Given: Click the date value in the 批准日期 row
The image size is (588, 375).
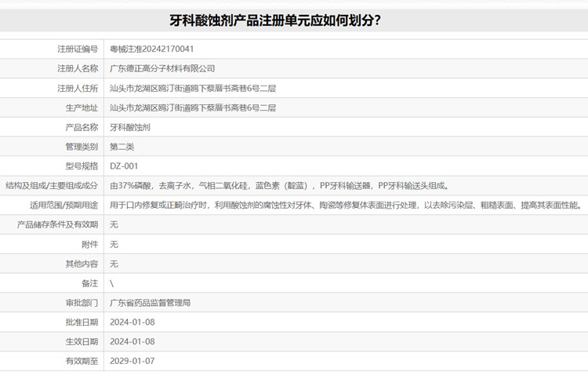Looking at the screenshot, I should pos(132,322).
